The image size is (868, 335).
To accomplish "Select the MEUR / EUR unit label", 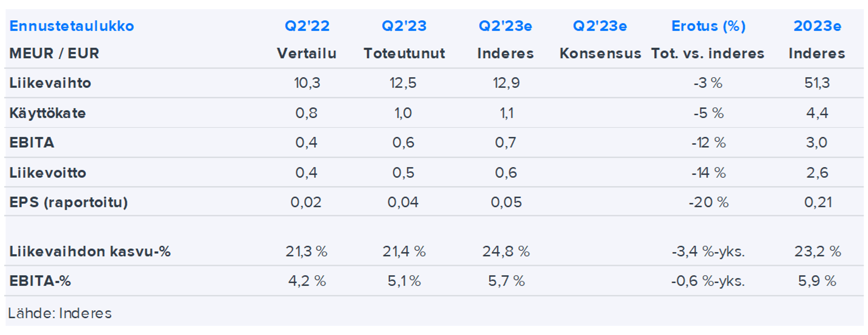I will tap(54, 53).
